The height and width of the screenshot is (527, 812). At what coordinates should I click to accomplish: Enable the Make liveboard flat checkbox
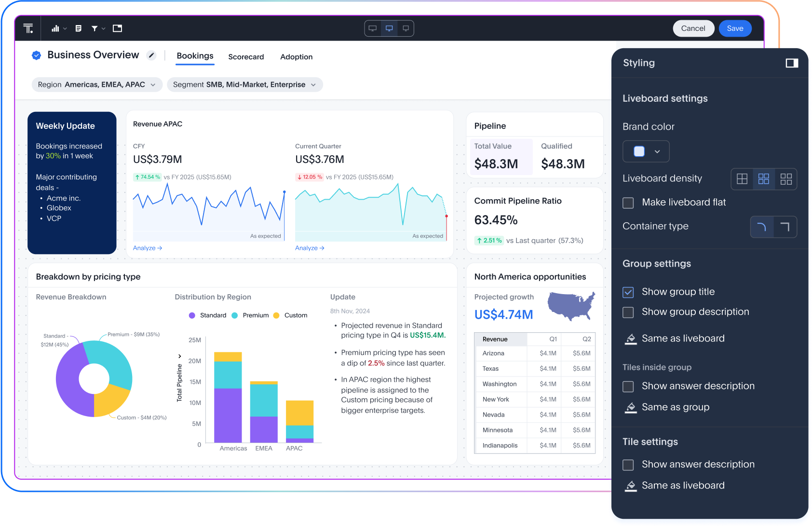[628, 203]
